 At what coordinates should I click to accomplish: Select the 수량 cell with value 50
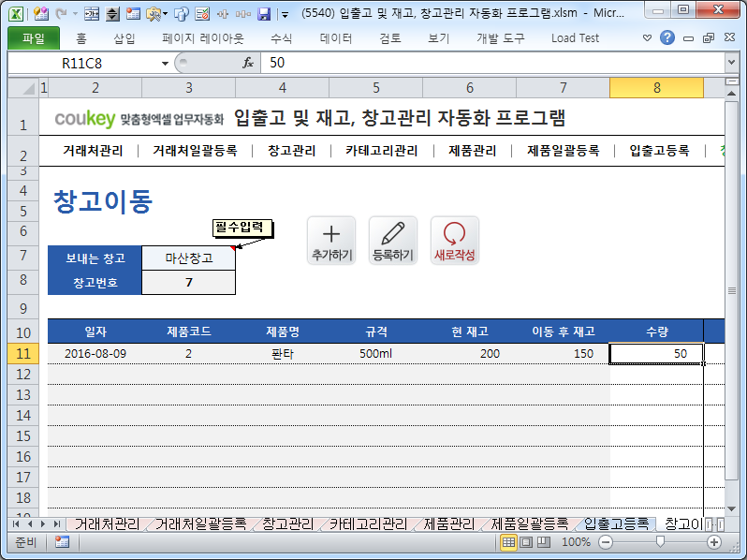click(656, 354)
